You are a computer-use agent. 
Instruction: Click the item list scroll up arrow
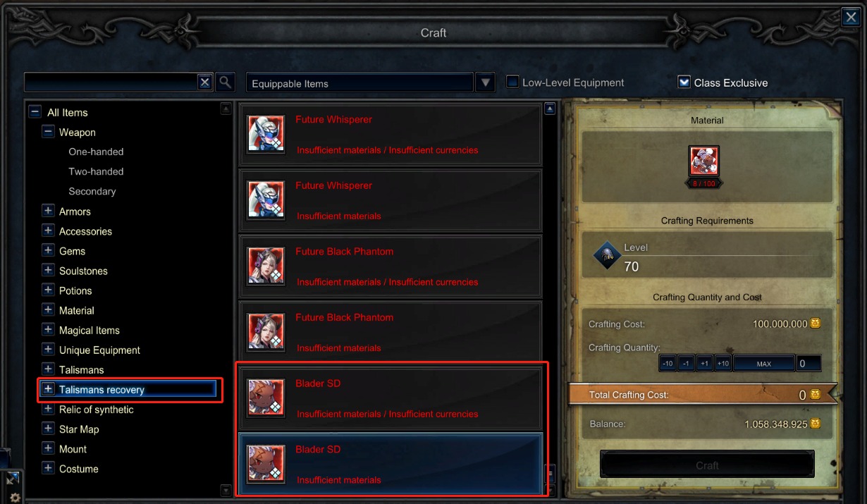pos(551,109)
